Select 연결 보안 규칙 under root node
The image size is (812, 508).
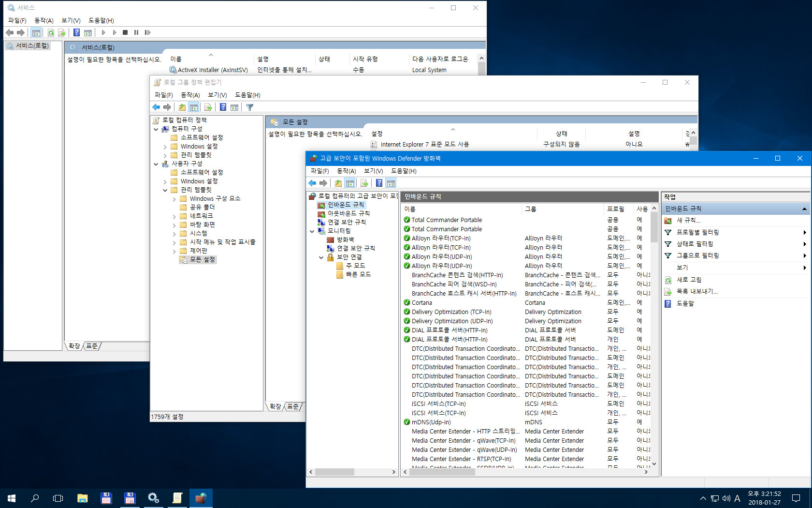(347, 223)
